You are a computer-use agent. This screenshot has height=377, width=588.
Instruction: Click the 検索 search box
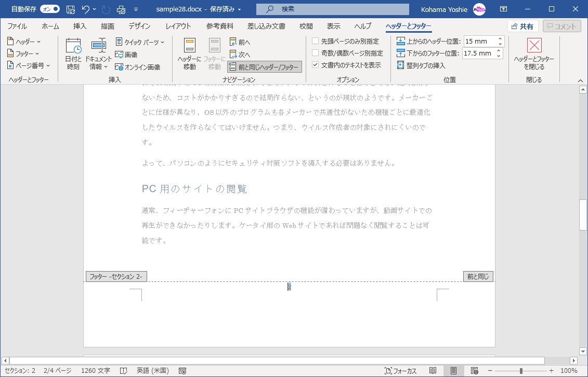(x=333, y=9)
